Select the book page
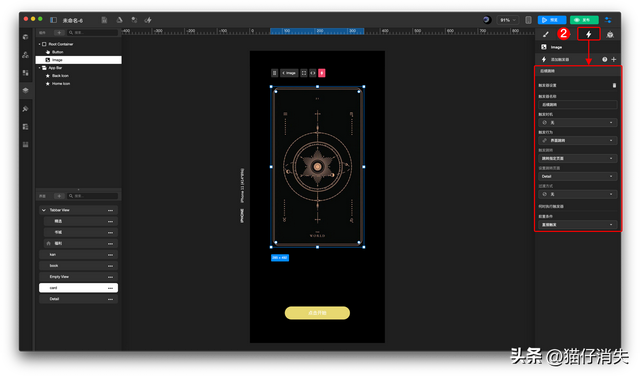 point(78,265)
